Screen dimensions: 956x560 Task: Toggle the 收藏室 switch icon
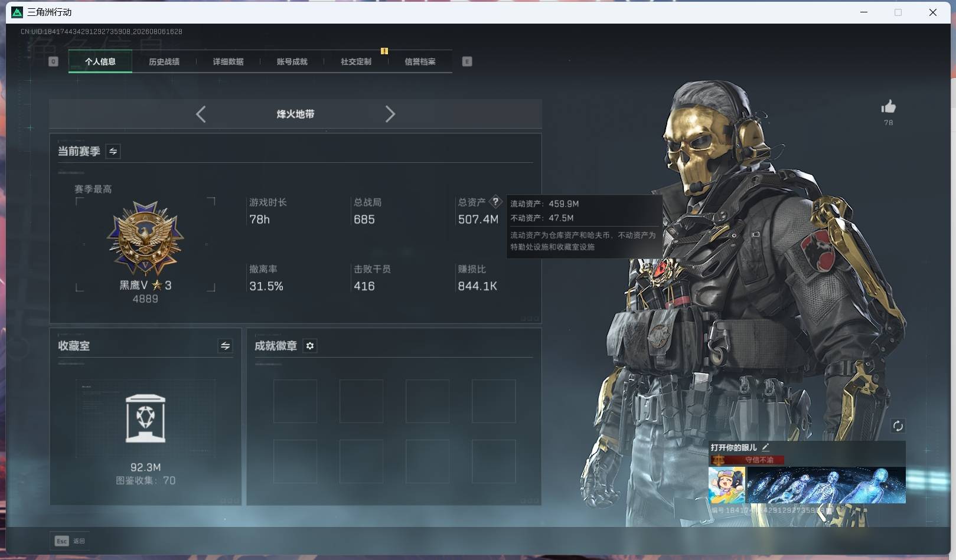coord(225,346)
